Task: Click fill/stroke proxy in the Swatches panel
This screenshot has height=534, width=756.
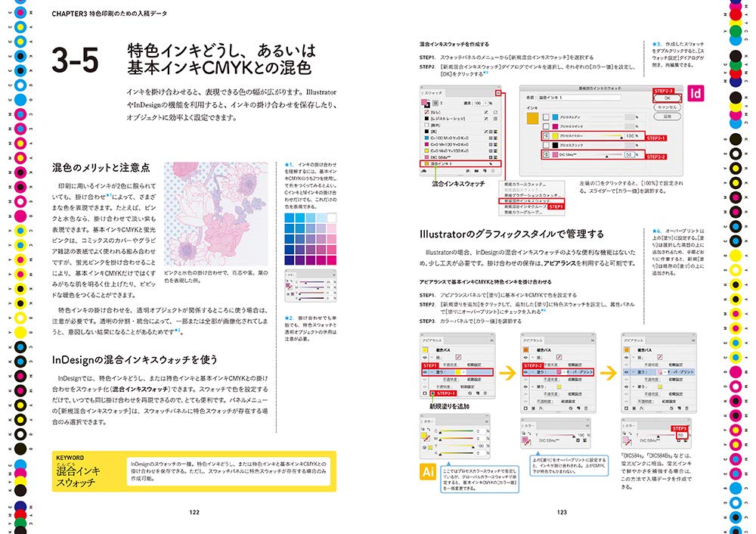Action: click(425, 103)
